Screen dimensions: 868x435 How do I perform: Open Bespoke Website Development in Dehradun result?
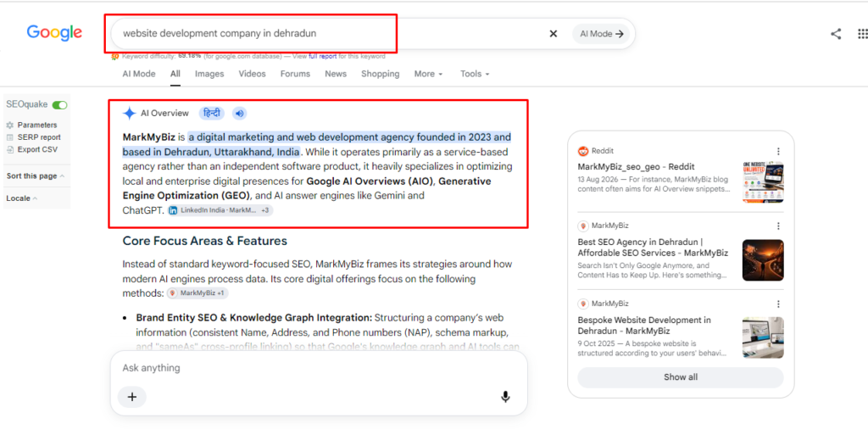644,326
